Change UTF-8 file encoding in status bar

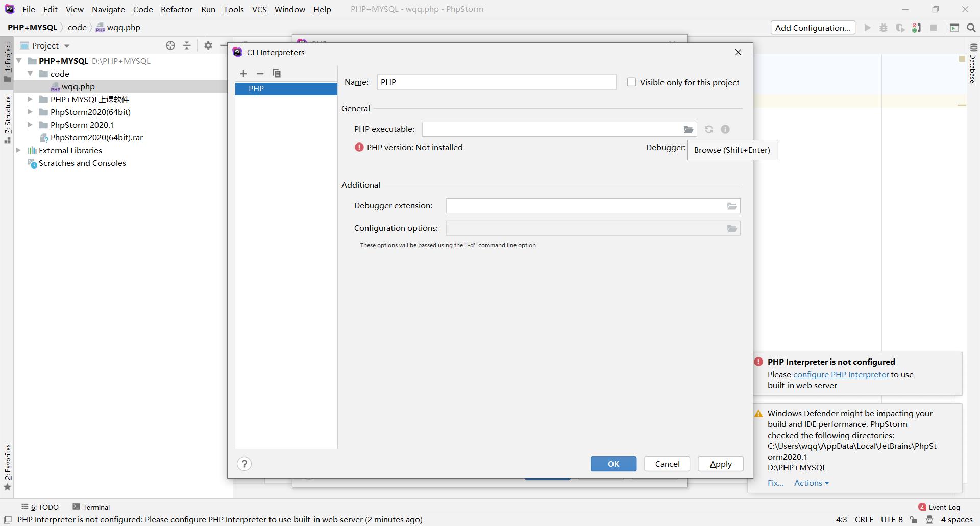[892, 519]
